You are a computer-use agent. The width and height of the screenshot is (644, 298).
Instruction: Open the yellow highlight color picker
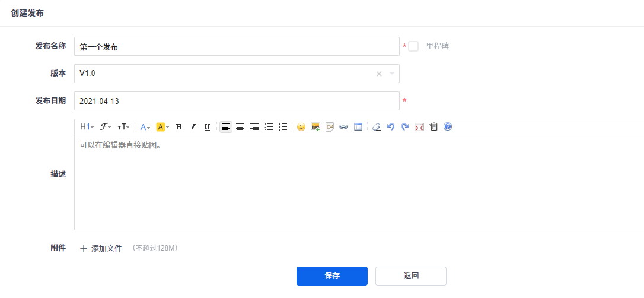(162, 127)
